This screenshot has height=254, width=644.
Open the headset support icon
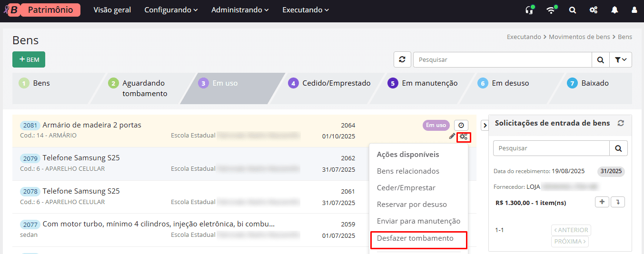click(x=529, y=10)
